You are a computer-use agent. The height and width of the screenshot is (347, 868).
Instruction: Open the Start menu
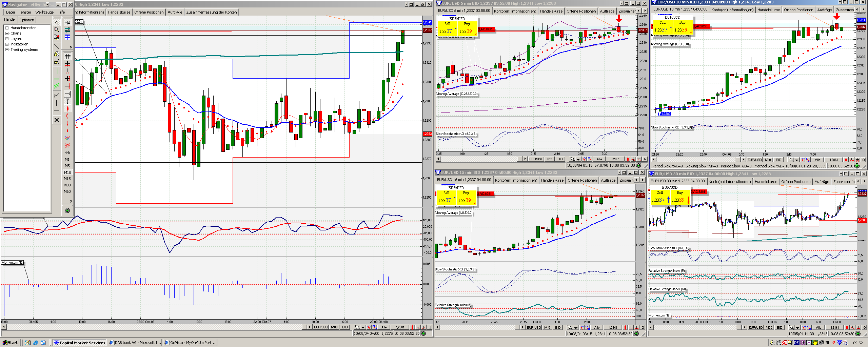(x=10, y=343)
